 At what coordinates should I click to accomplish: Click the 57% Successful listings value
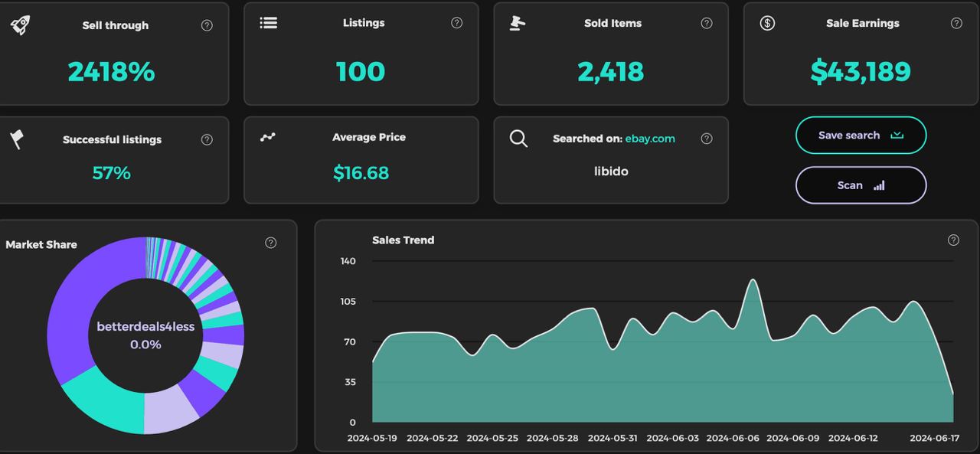pos(111,173)
